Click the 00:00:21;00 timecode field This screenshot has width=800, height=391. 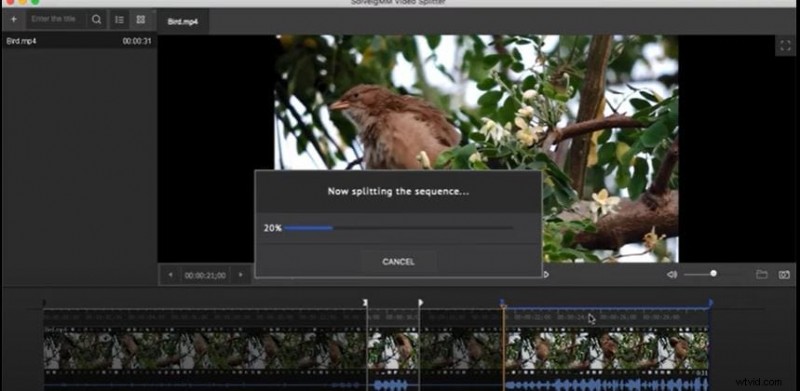coord(205,276)
